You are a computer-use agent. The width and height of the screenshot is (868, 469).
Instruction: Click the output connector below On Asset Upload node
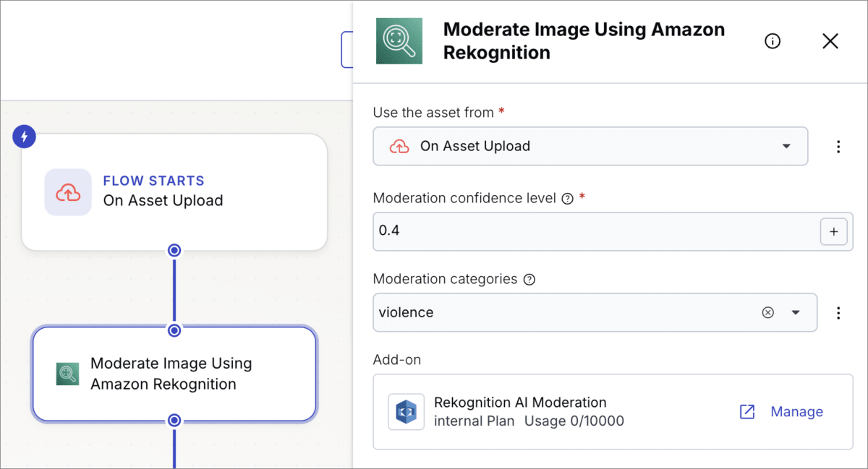point(174,250)
